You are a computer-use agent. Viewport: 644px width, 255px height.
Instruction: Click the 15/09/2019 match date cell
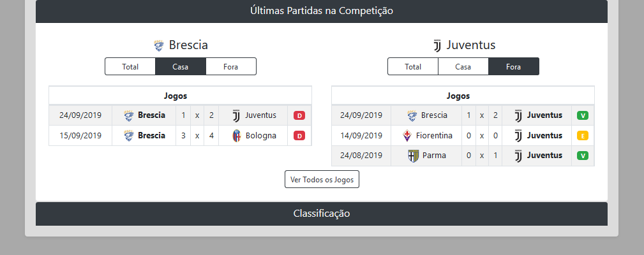click(80, 135)
